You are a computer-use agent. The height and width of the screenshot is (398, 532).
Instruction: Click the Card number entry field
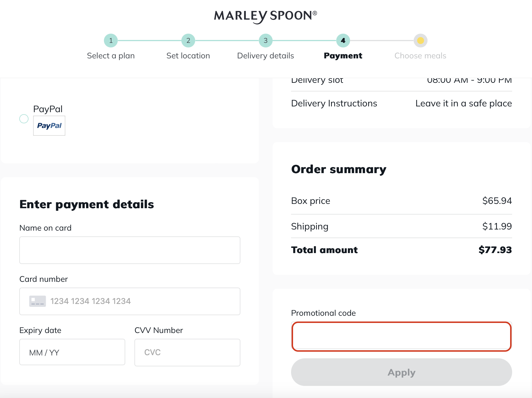[130, 301]
